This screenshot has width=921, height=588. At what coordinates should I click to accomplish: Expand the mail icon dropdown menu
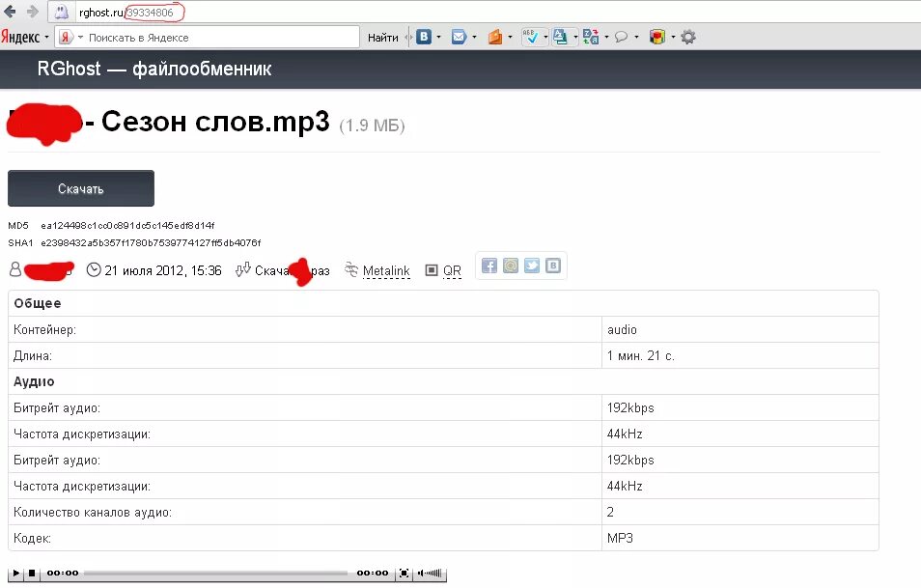point(475,36)
